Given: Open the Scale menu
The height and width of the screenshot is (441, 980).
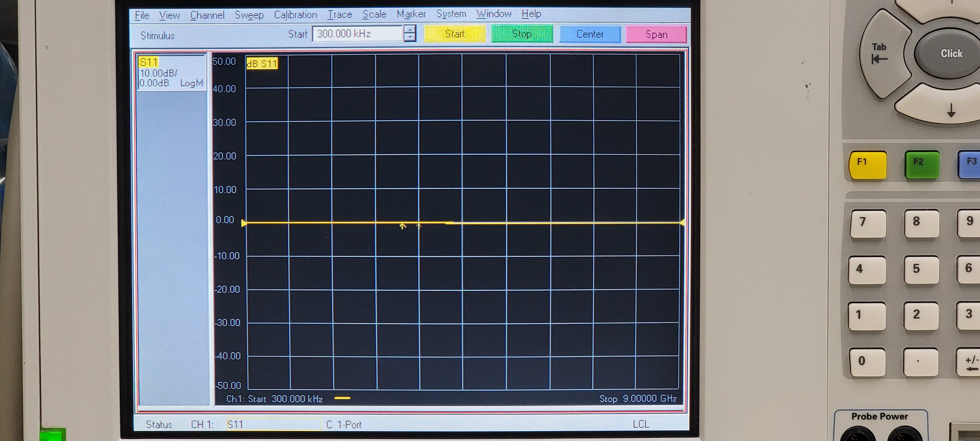Looking at the screenshot, I should pos(374,14).
